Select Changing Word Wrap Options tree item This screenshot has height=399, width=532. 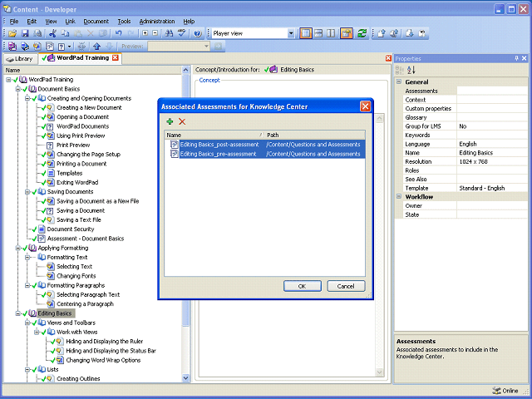click(x=103, y=360)
